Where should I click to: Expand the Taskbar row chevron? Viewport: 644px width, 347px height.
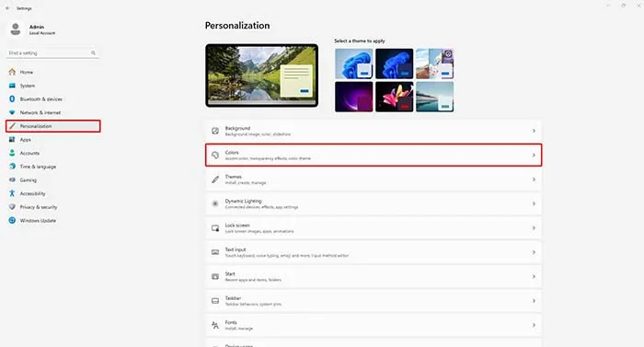pos(534,301)
